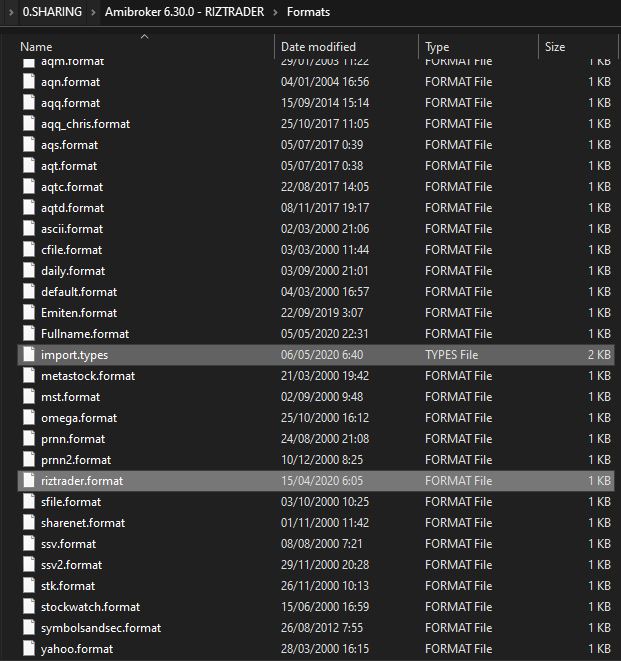Viewport: 621px width, 661px height.
Task: Click date 25/10/2000 16:12 of omega.format
Action: point(325,418)
